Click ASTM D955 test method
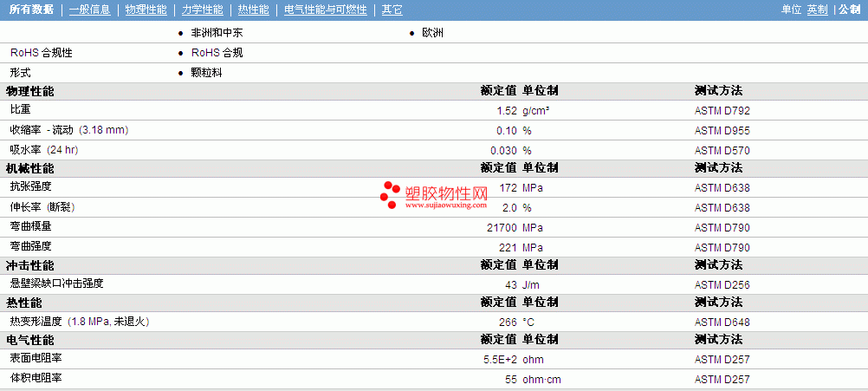Screen dimensions: 868x391 click(x=722, y=131)
